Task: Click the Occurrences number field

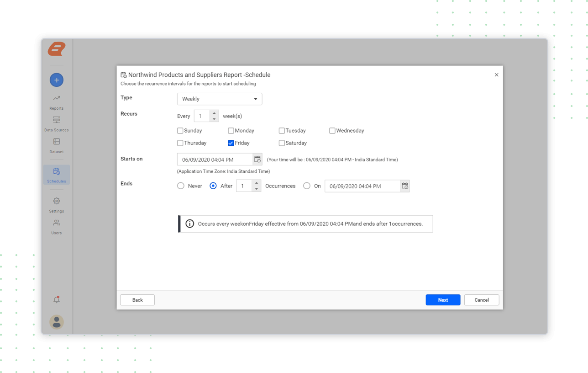Action: (x=244, y=186)
